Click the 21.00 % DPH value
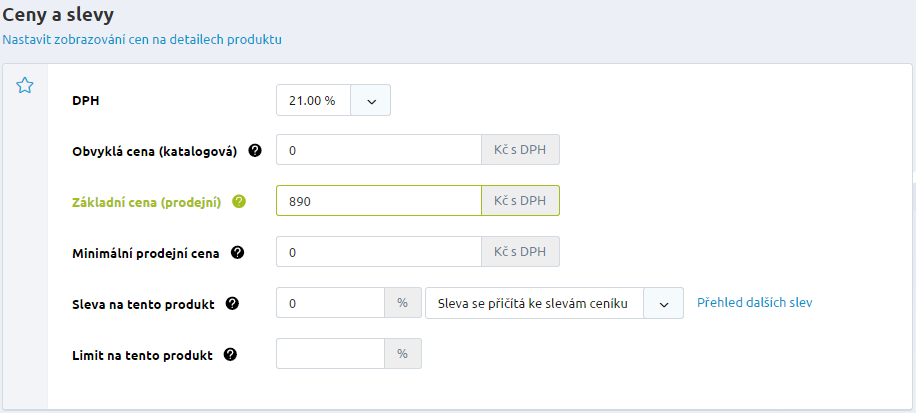 click(x=312, y=101)
